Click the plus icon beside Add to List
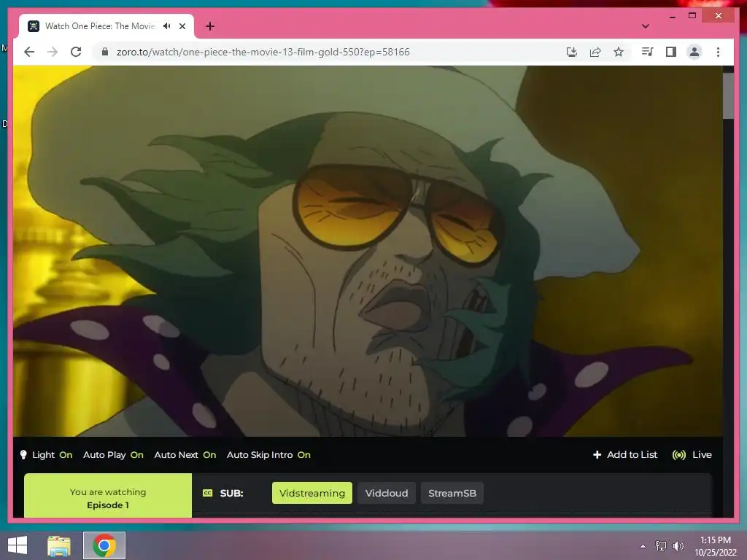The width and height of the screenshot is (747, 560). pyautogui.click(x=597, y=455)
